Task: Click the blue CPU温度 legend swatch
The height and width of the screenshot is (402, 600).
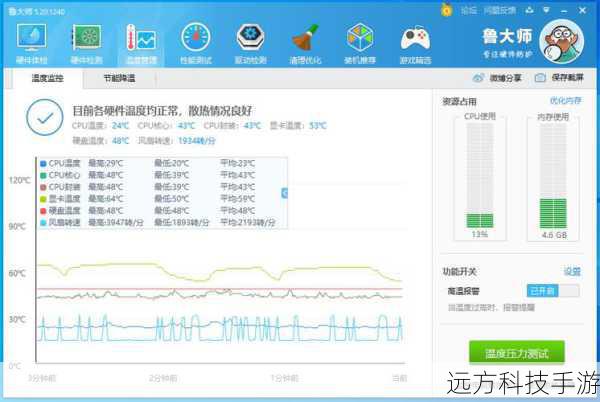Action: coord(43,164)
